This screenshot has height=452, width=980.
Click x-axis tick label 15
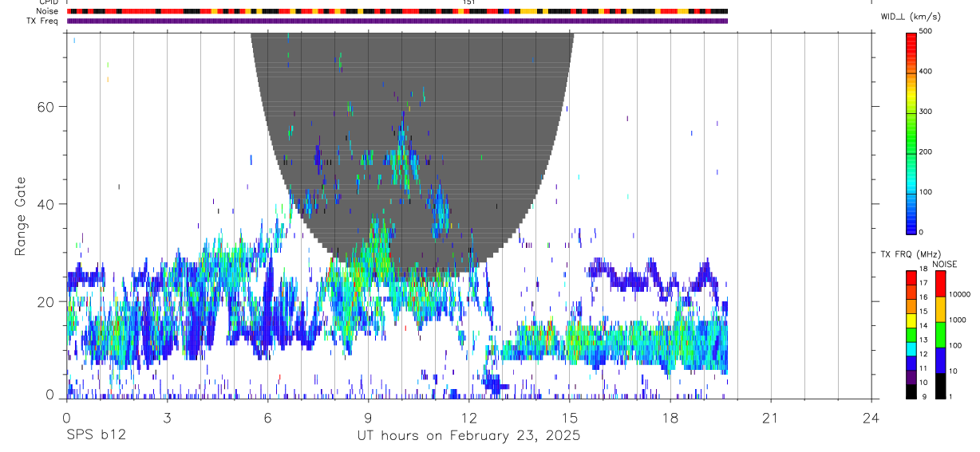569,417
